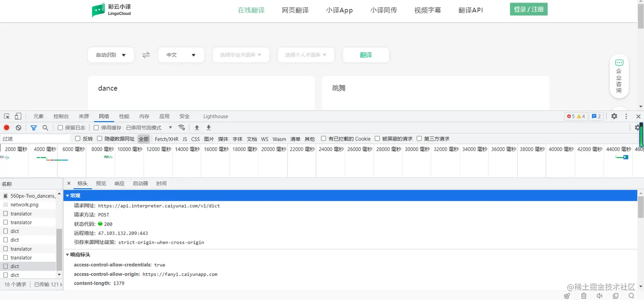Clear the network log
Screen dimensions: 644x300
[x=18, y=128]
